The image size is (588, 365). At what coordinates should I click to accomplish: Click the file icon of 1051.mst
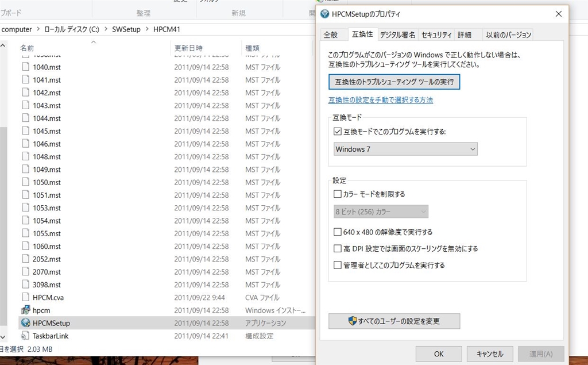tap(25, 194)
